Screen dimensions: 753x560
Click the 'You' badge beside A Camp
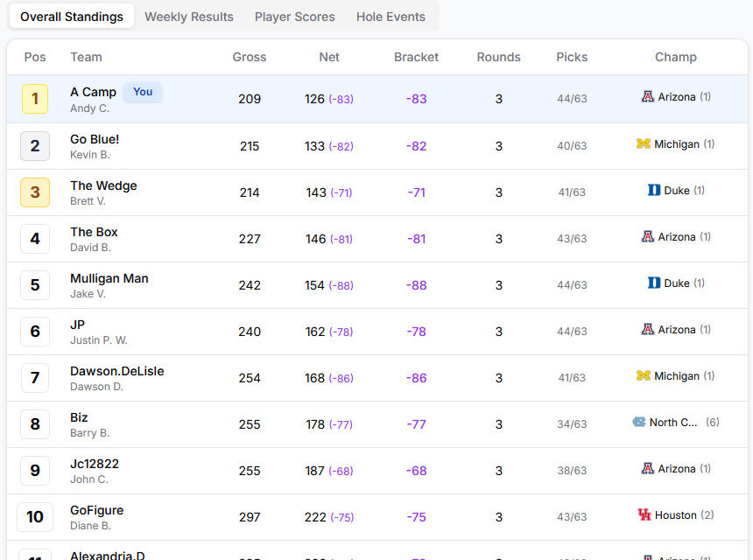[x=143, y=92]
